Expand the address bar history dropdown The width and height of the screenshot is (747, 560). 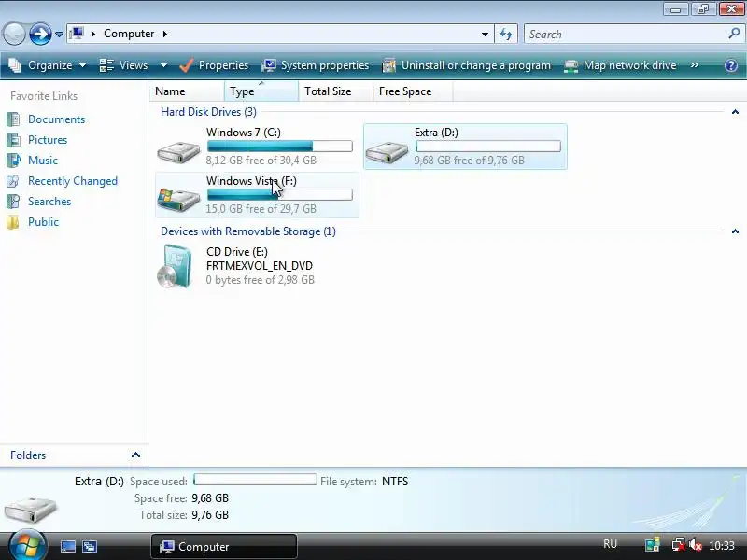pos(485,34)
